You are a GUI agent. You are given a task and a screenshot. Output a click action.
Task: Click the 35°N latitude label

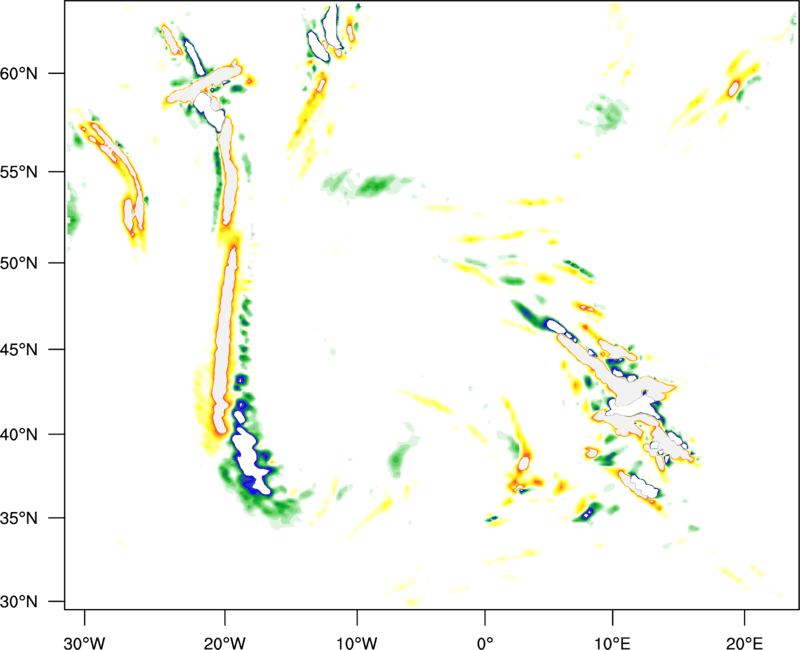(19, 518)
